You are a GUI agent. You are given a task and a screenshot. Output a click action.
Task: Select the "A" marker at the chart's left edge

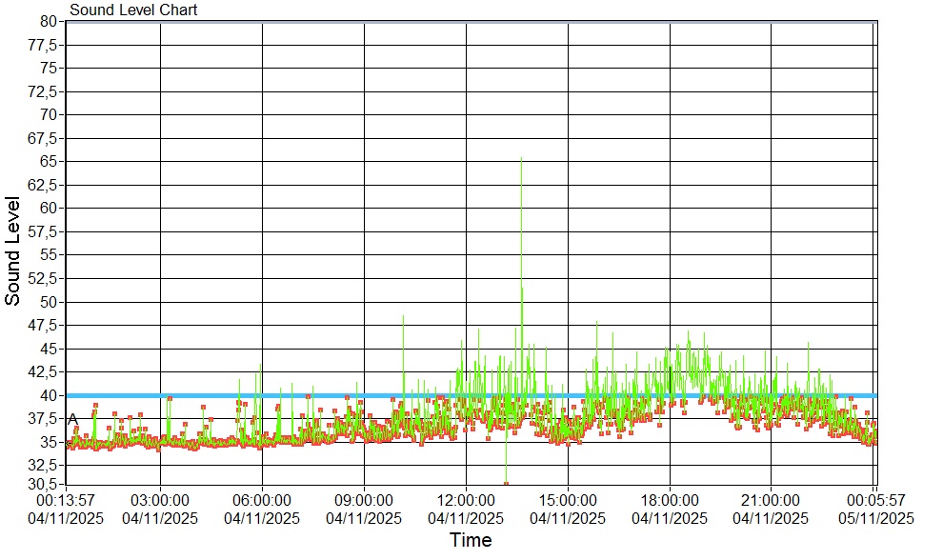[72, 419]
